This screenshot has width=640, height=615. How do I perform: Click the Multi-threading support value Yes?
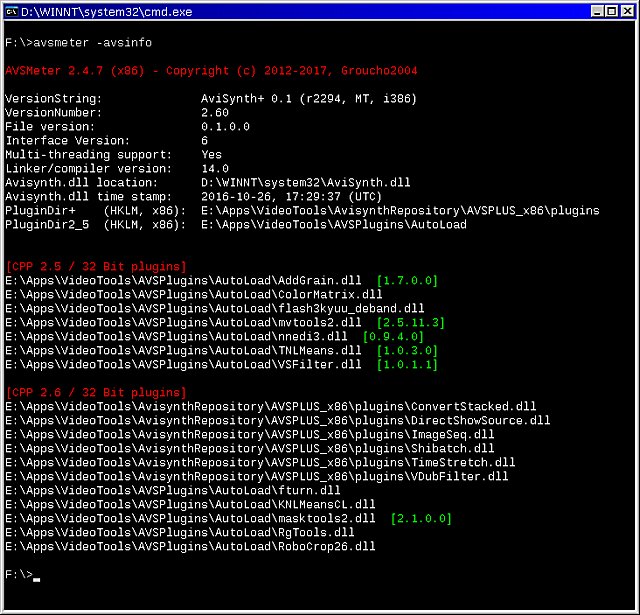(x=211, y=155)
